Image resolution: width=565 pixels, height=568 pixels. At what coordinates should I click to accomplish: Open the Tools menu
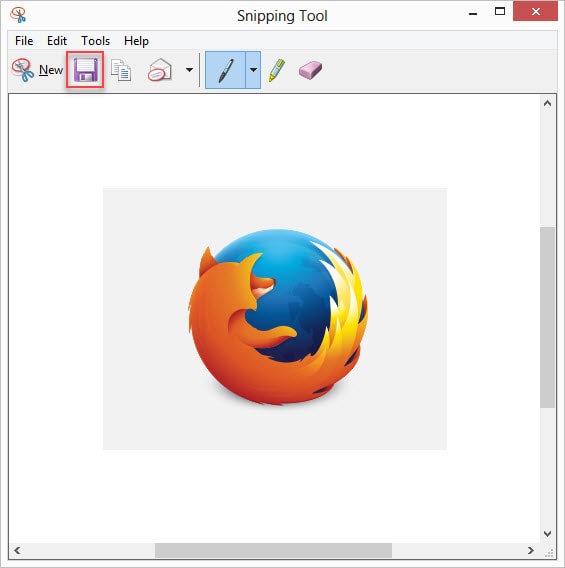96,41
